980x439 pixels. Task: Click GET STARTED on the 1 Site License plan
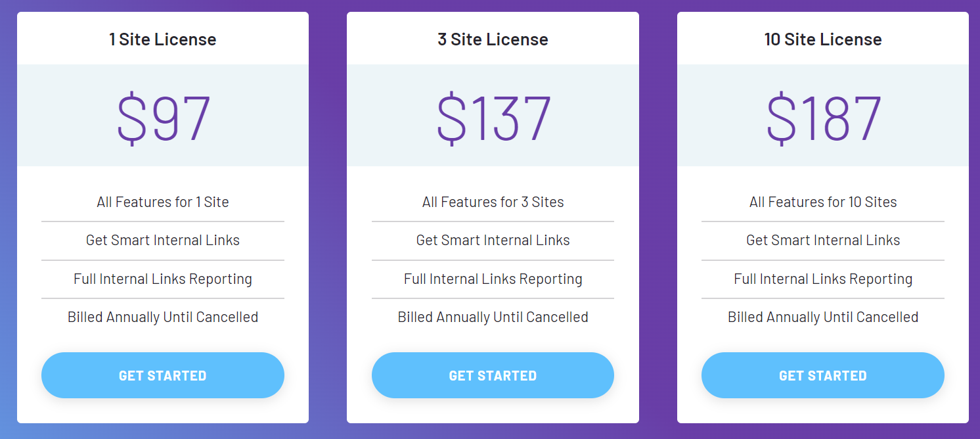[162, 375]
